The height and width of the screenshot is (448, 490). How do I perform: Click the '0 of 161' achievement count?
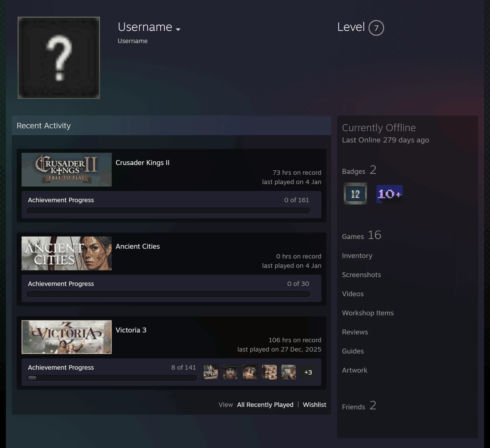tap(297, 200)
